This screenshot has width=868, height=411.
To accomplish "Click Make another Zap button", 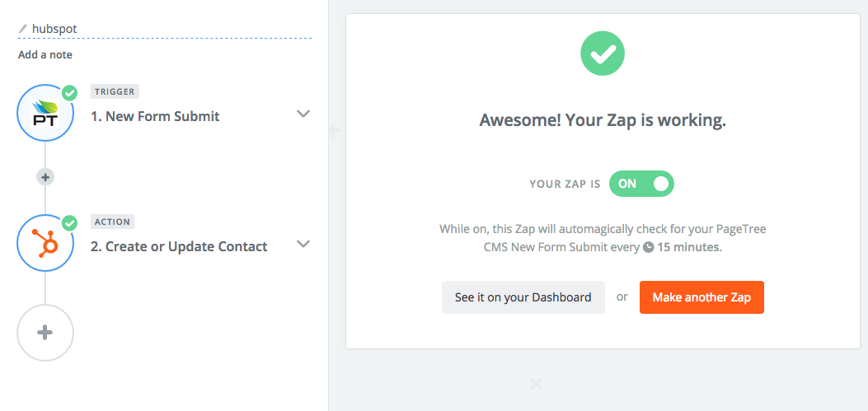I will pos(701,297).
